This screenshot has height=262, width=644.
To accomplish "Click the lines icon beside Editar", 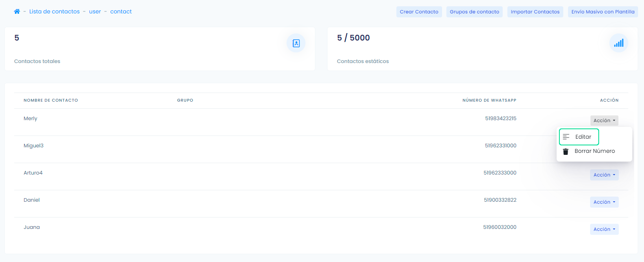I will click(x=566, y=137).
